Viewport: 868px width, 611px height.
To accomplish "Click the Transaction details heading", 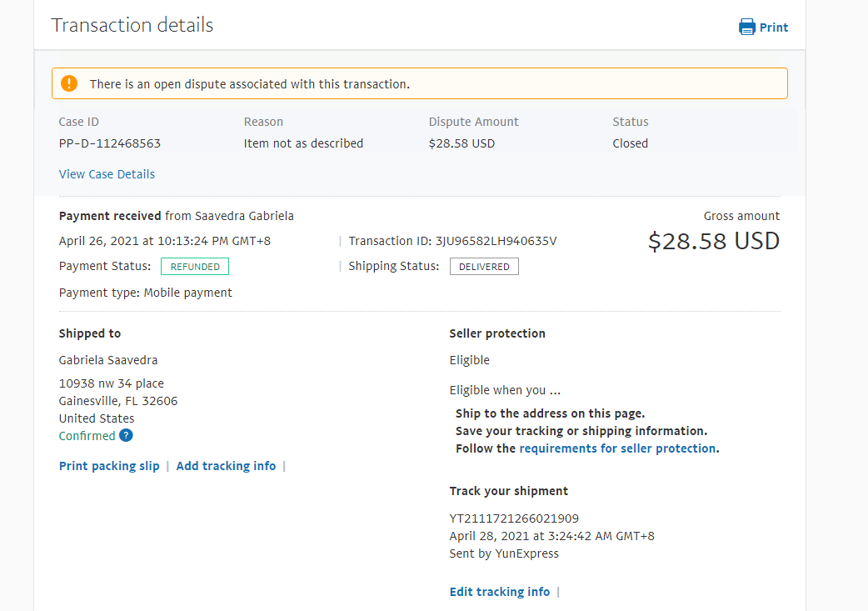I will (132, 25).
